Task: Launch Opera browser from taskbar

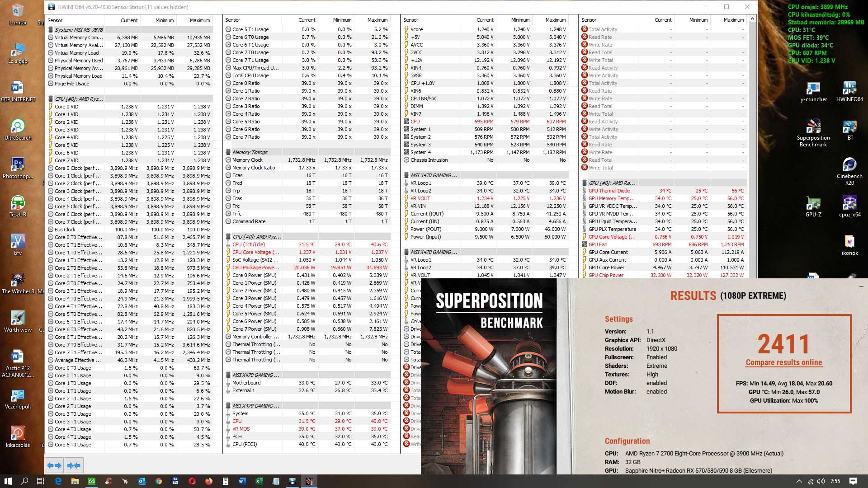Action: (192, 481)
